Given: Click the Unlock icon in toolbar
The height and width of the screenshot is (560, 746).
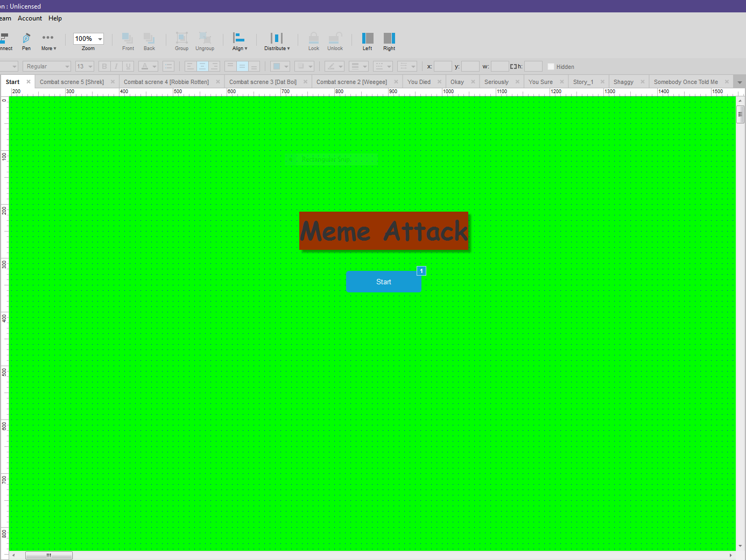Looking at the screenshot, I should tap(335, 41).
